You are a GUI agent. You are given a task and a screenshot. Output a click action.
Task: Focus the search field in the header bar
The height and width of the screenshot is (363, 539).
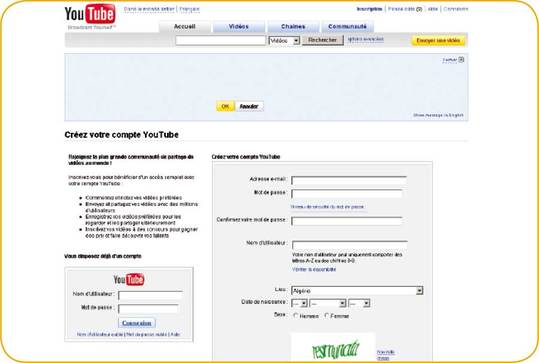coord(221,40)
